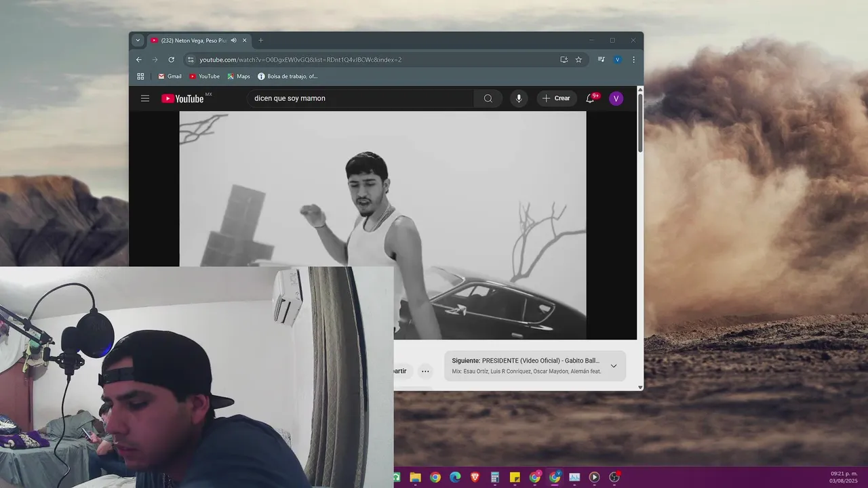Open the media player taskbar icon

595,477
